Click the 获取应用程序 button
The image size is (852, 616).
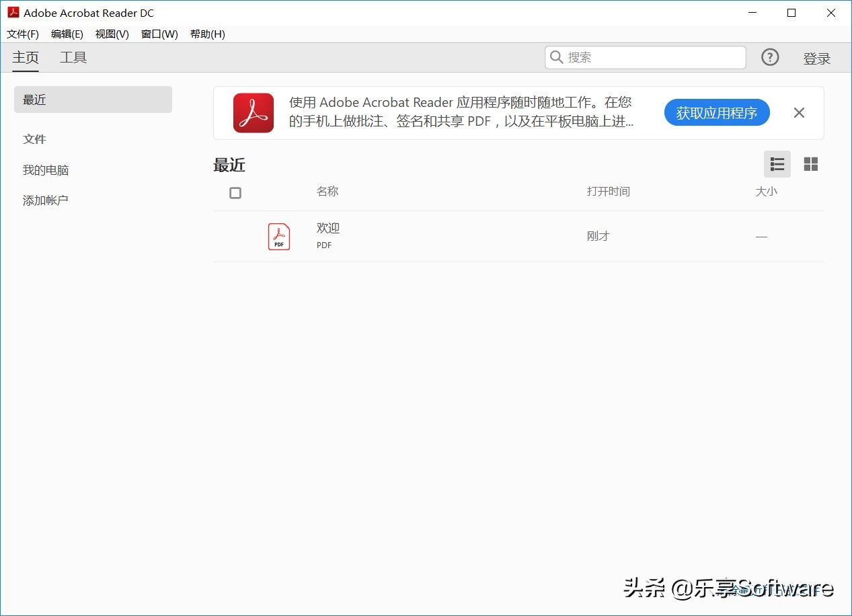(x=717, y=113)
